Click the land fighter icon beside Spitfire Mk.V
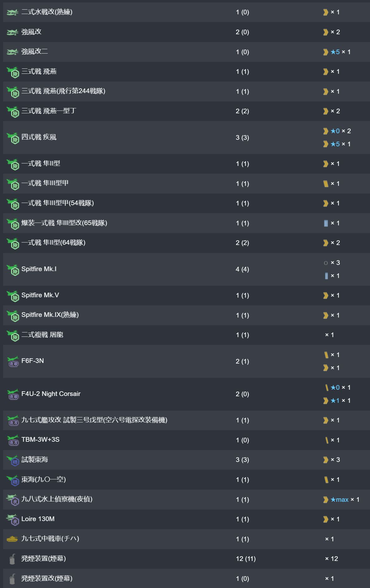Screen dimensions: 370x588 [13, 296]
